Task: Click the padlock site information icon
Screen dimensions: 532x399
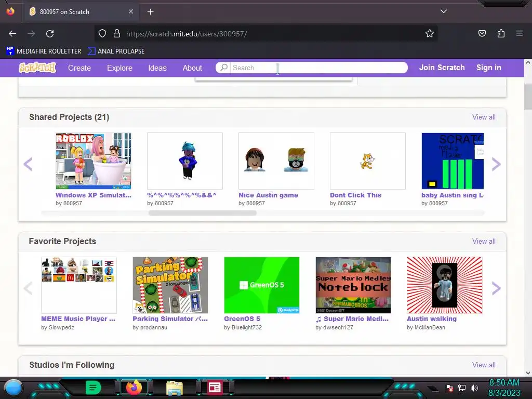Action: tap(117, 34)
